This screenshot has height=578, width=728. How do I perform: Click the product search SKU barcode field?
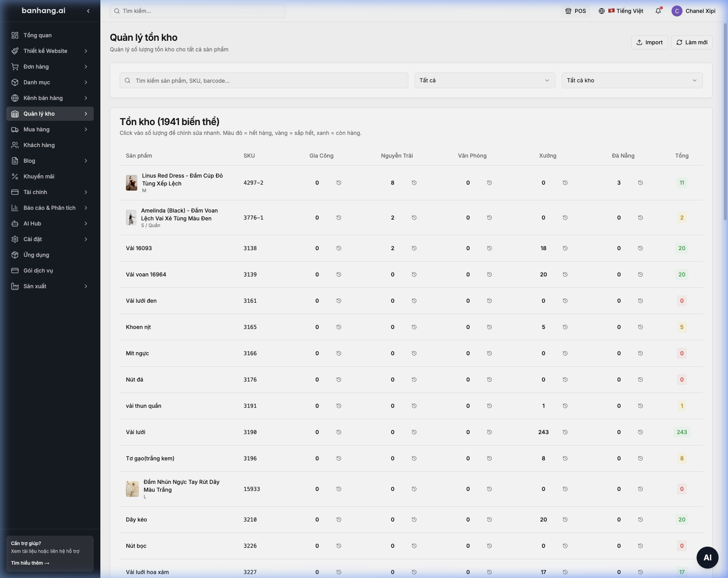(x=264, y=80)
